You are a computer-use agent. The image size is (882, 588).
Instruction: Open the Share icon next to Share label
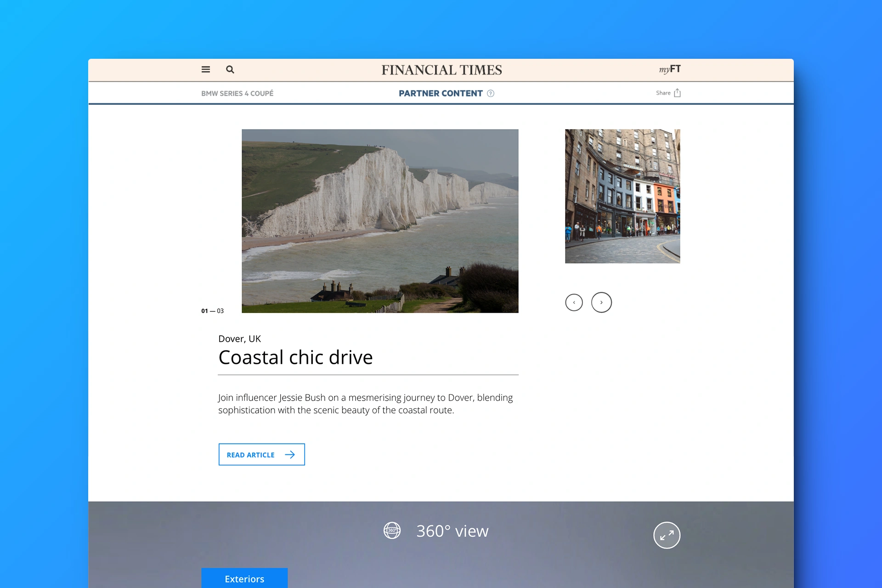point(678,92)
